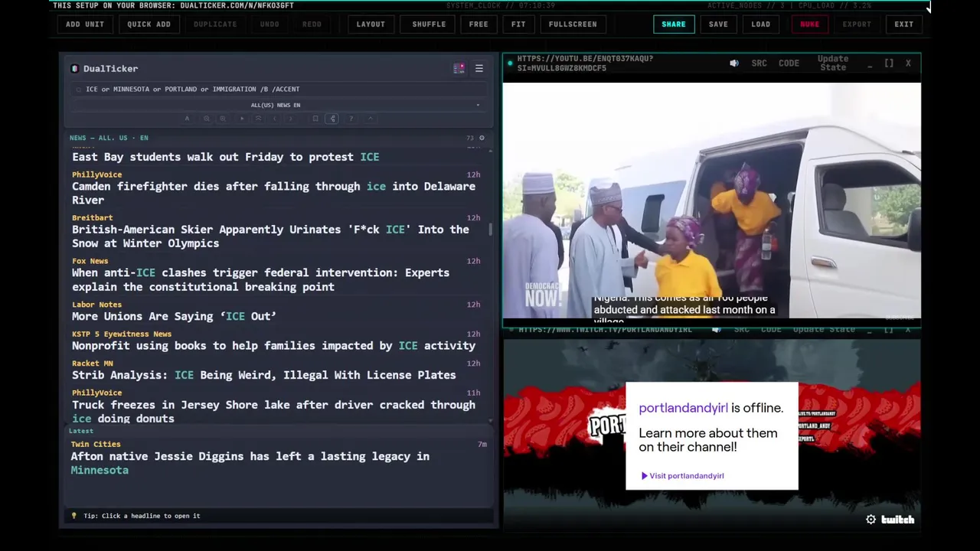Screen dimensions: 980x551
Task: Click the DUPLICATE toolbar button
Action: click(215, 24)
